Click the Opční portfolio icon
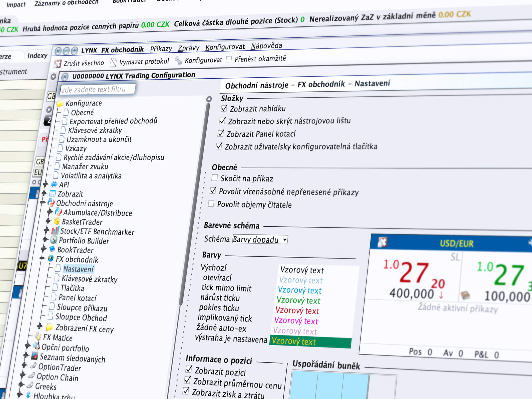Viewport: 532px width, 399px height. [36, 346]
